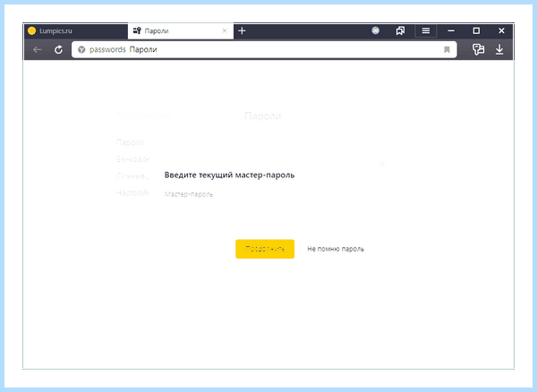
Task: Select faded Пароли item in sidebar
Action: 130,142
